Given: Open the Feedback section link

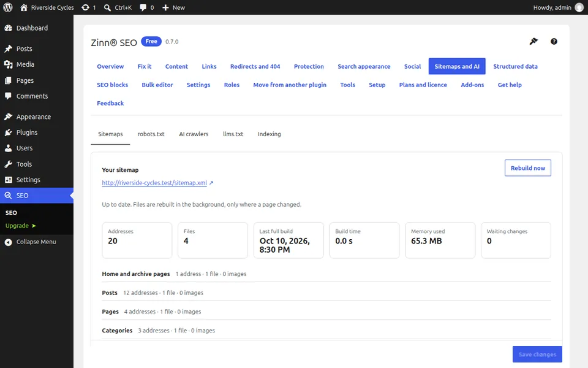Looking at the screenshot, I should (110, 103).
